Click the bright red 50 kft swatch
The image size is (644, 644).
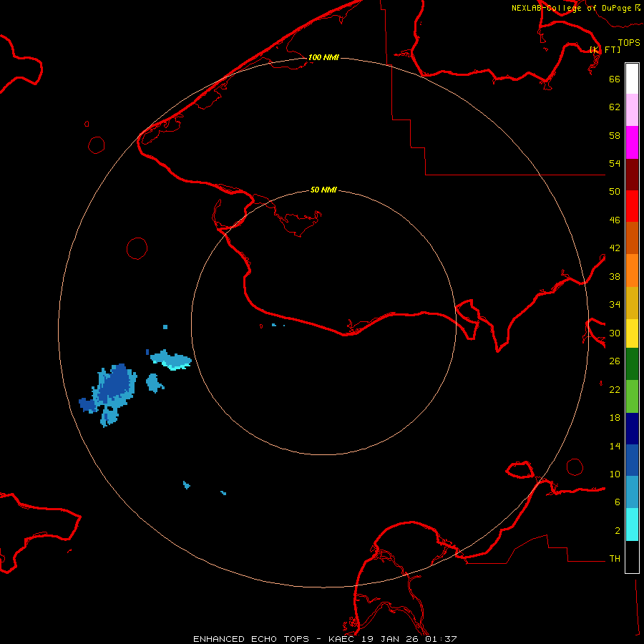[x=632, y=206]
